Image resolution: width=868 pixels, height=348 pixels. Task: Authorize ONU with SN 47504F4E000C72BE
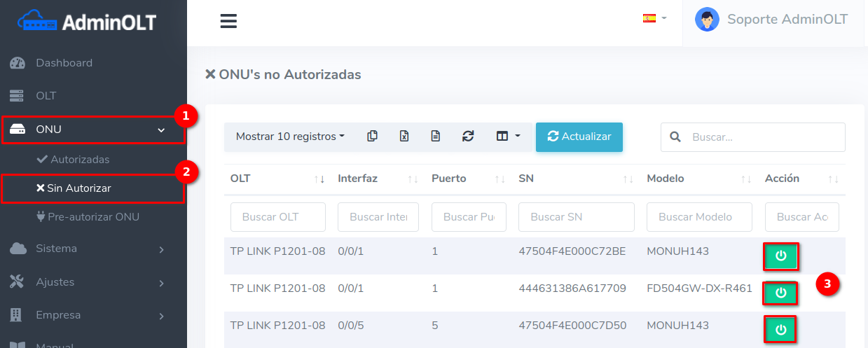pos(780,256)
